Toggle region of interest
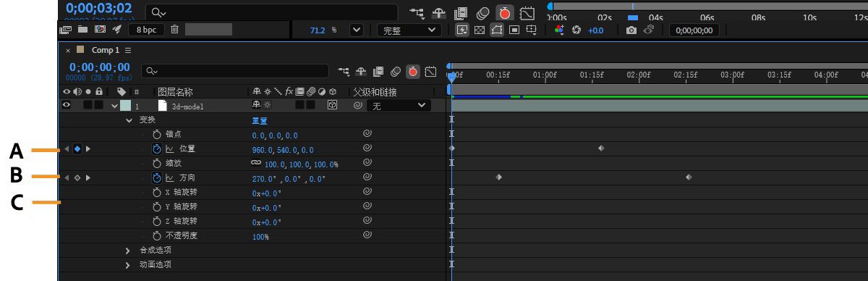The width and height of the screenshot is (868, 281). point(514,30)
